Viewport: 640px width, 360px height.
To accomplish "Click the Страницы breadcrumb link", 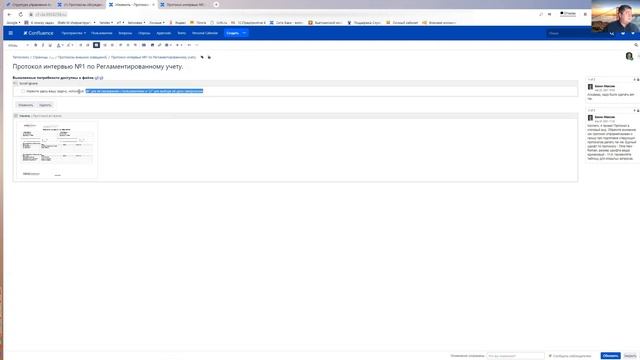I will coord(40,58).
